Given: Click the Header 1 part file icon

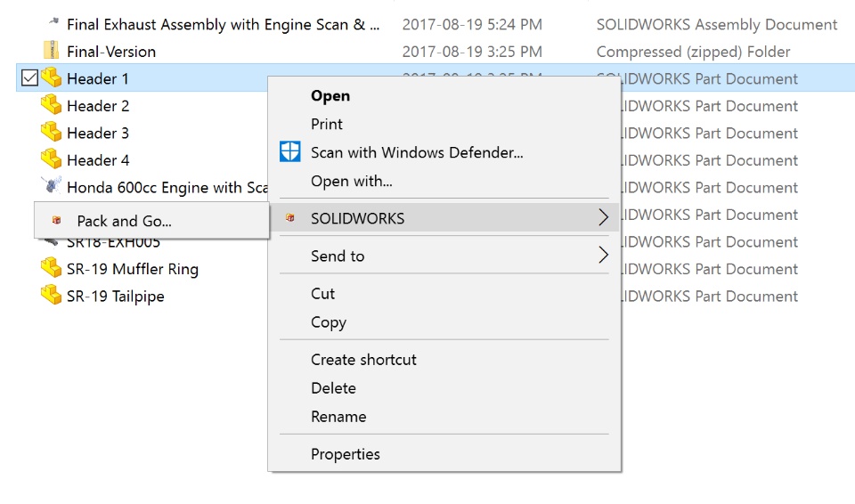Looking at the screenshot, I should (x=52, y=77).
